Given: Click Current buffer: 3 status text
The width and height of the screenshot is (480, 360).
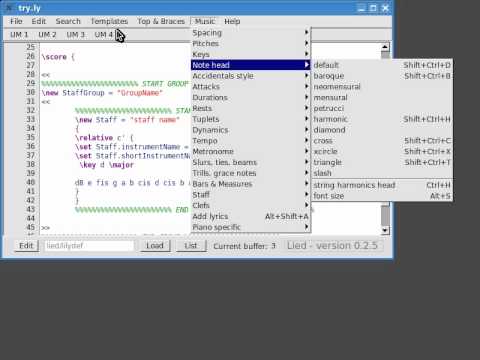Looking at the screenshot, I should coord(244,246).
